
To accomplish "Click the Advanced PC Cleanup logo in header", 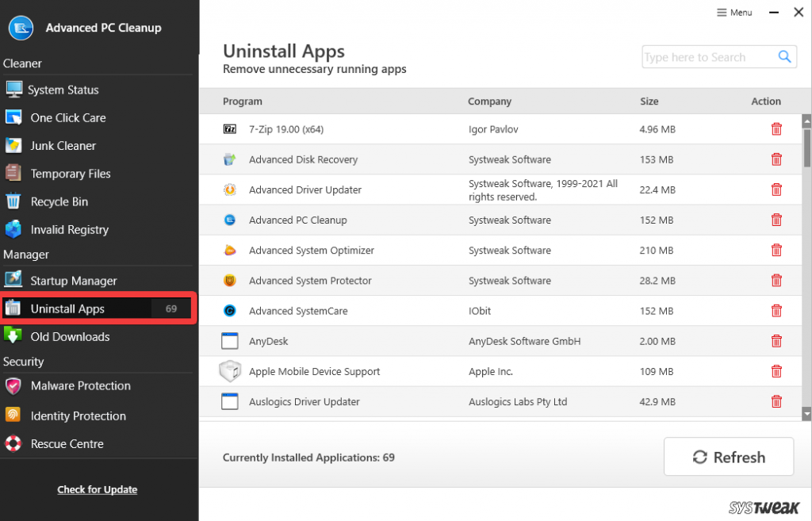I will [21, 28].
